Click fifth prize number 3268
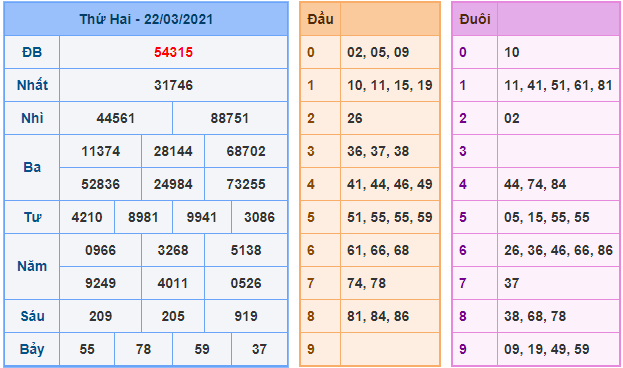 tap(173, 250)
